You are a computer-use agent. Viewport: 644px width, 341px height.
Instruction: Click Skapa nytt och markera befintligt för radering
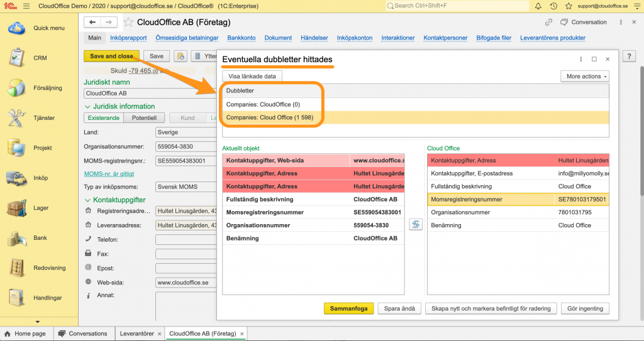click(491, 308)
